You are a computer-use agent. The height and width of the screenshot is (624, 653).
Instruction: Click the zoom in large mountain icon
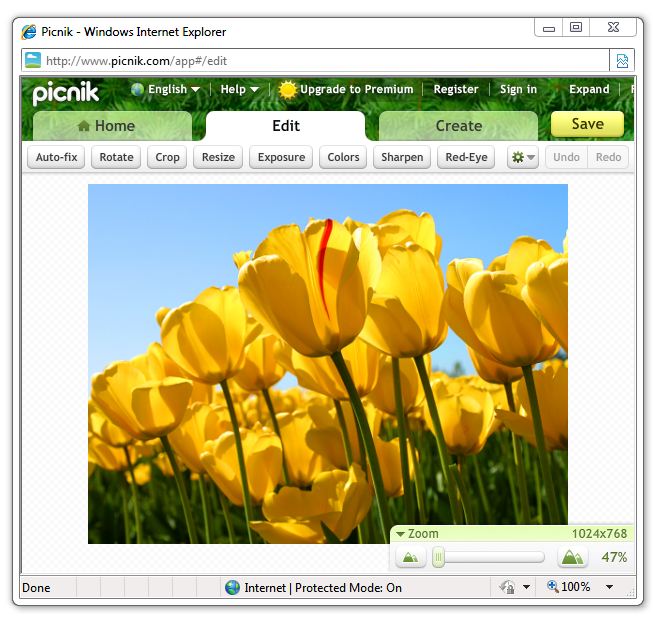coord(572,558)
